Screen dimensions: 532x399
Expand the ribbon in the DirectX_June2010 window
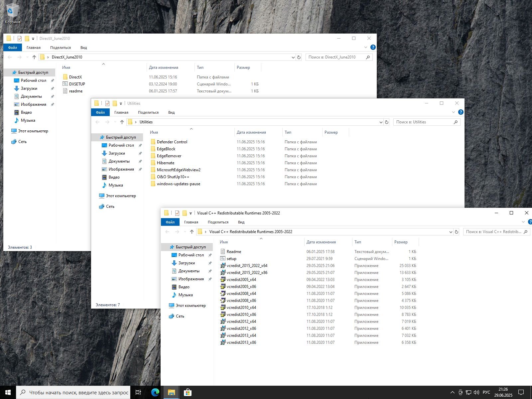(x=366, y=48)
